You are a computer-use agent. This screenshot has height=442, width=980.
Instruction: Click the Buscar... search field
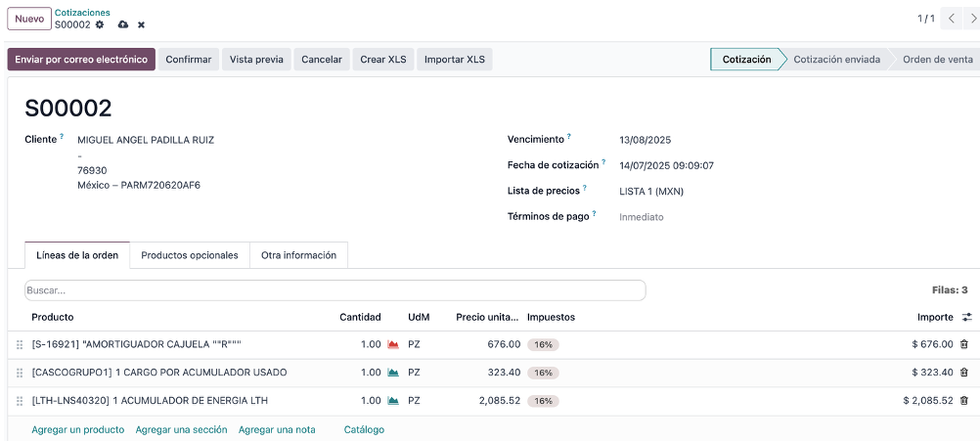(335, 290)
